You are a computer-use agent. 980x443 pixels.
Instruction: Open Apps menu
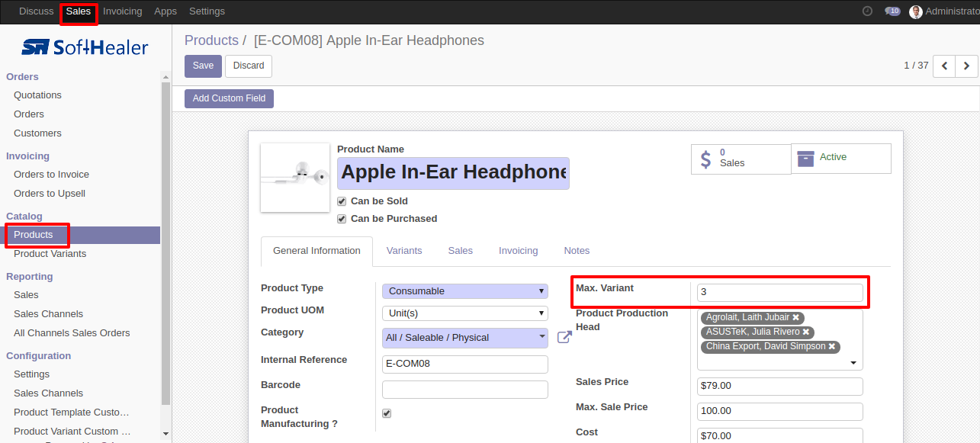point(165,11)
